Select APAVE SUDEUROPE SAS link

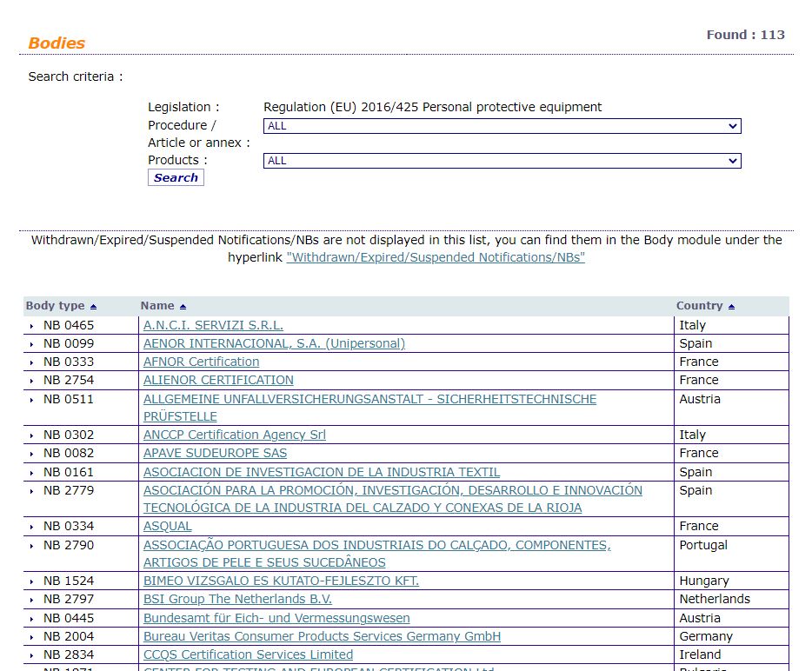click(215, 453)
